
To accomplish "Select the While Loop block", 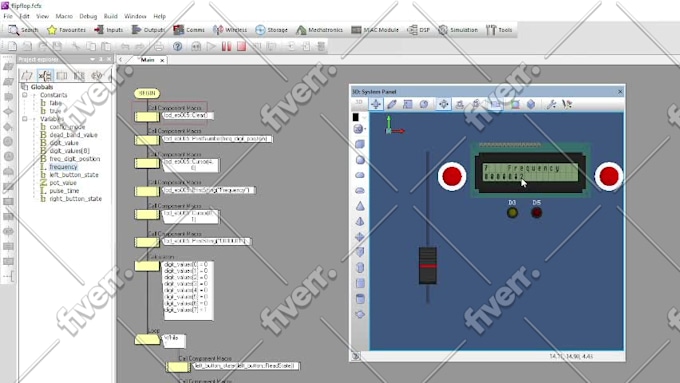I will (147, 339).
